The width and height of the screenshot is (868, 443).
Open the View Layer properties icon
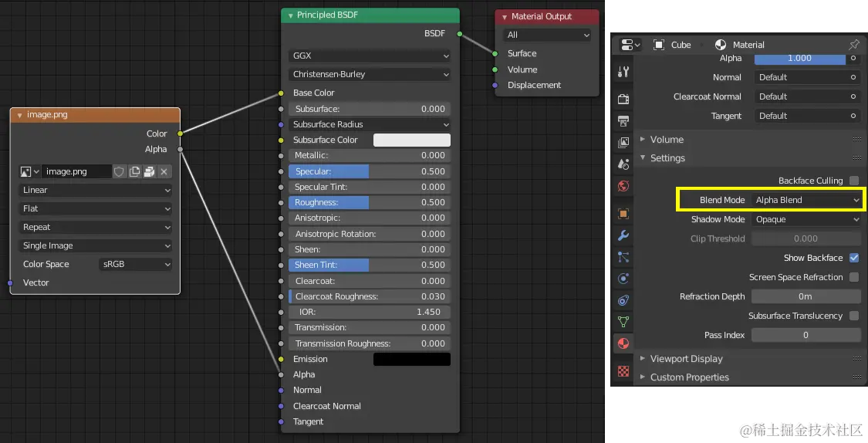[623, 142]
